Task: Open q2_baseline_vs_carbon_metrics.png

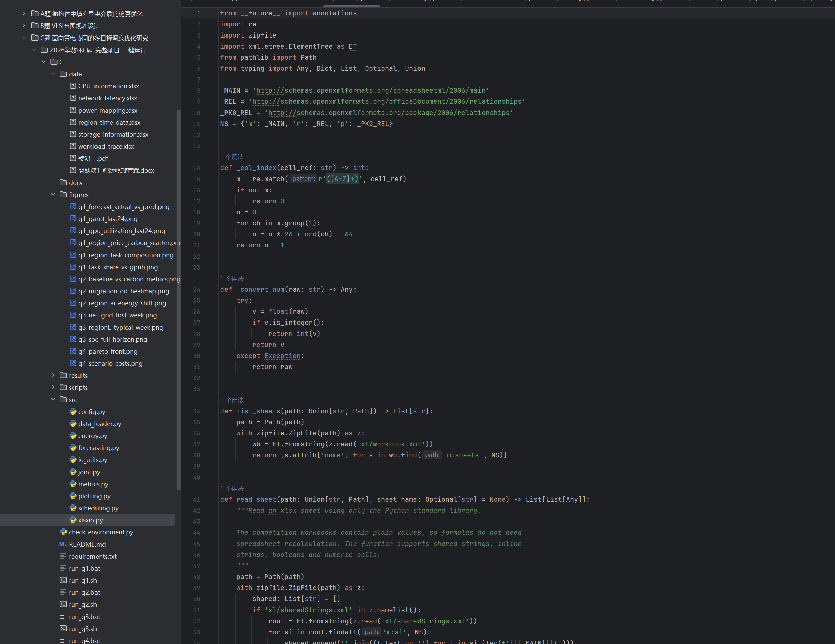Action: pyautogui.click(x=129, y=279)
